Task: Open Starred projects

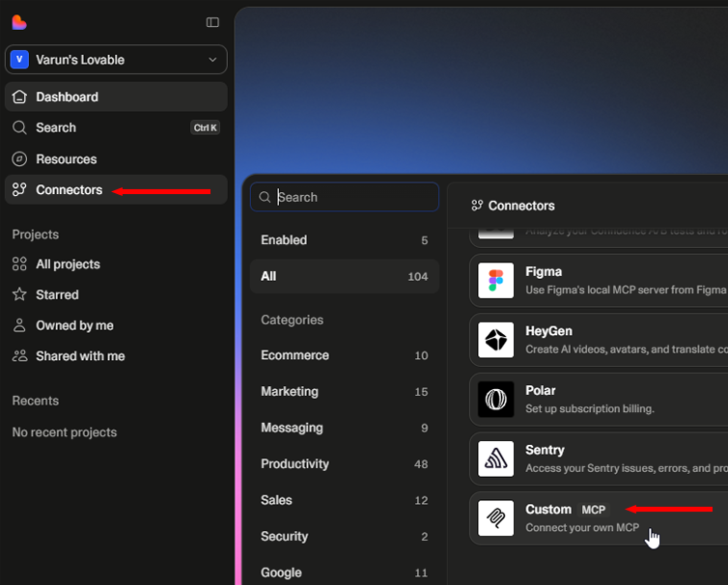Action: pyautogui.click(x=116, y=294)
